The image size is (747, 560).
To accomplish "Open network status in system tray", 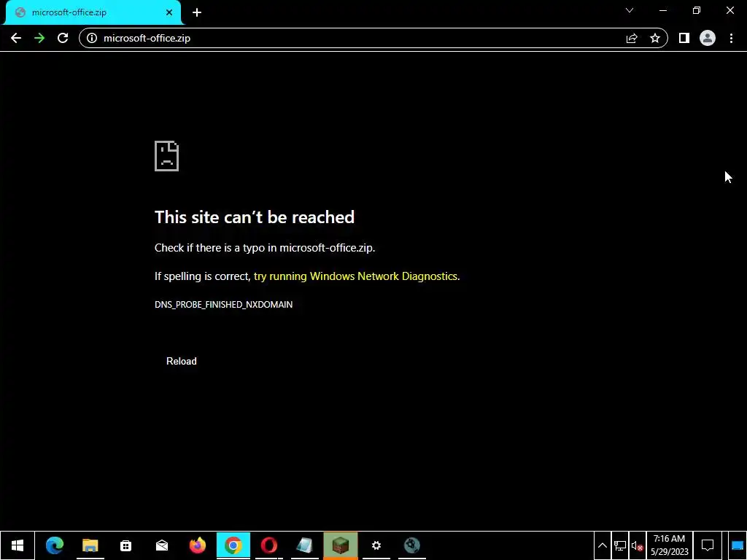I will [620, 545].
